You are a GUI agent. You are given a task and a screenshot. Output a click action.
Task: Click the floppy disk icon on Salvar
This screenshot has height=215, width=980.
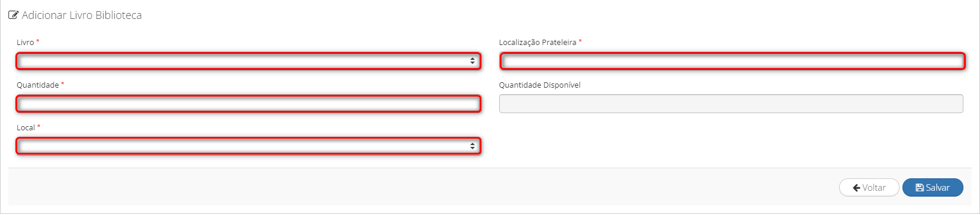[920, 188]
